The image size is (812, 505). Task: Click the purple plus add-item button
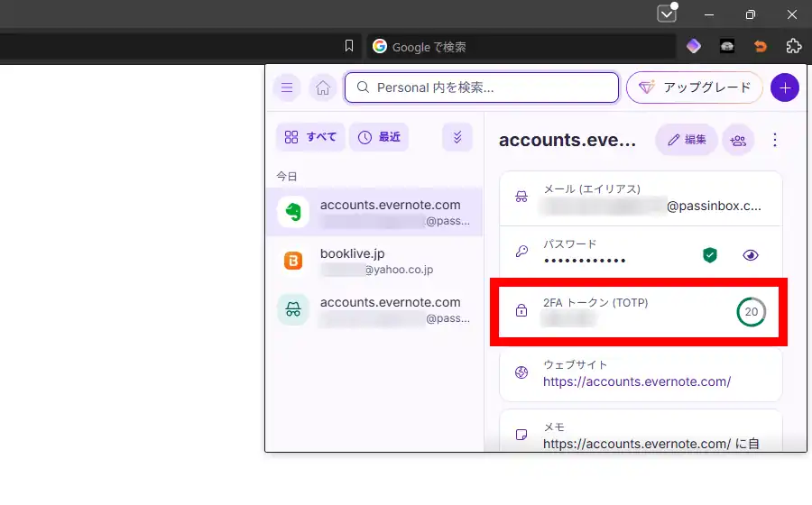coord(785,87)
